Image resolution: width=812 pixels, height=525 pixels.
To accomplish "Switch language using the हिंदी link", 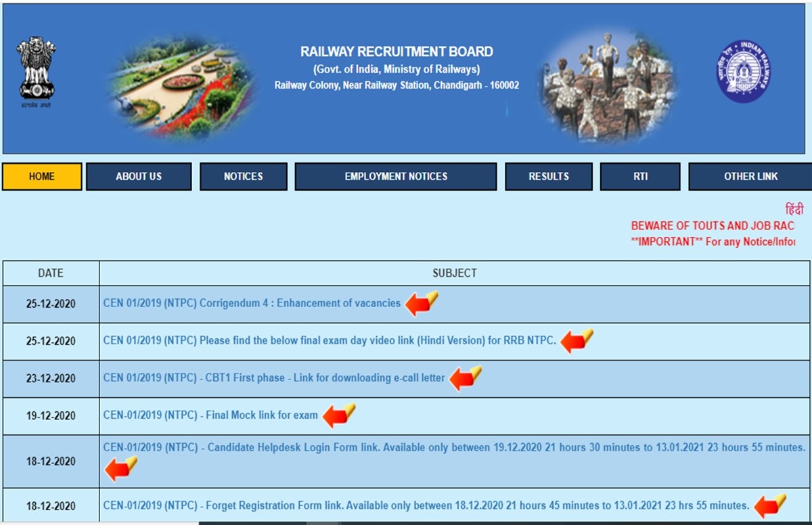I will [x=794, y=210].
